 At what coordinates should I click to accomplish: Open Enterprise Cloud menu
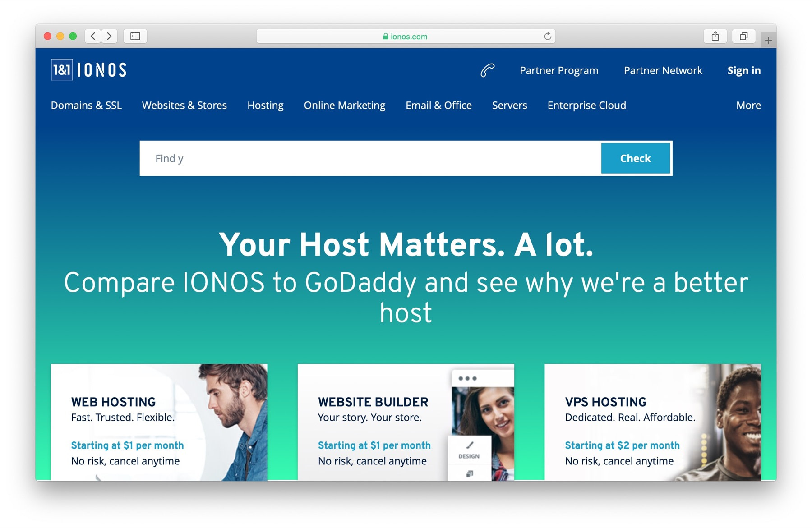pyautogui.click(x=586, y=105)
